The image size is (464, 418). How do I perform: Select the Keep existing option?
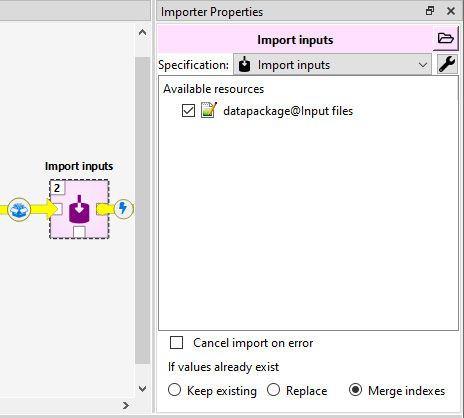tap(174, 390)
